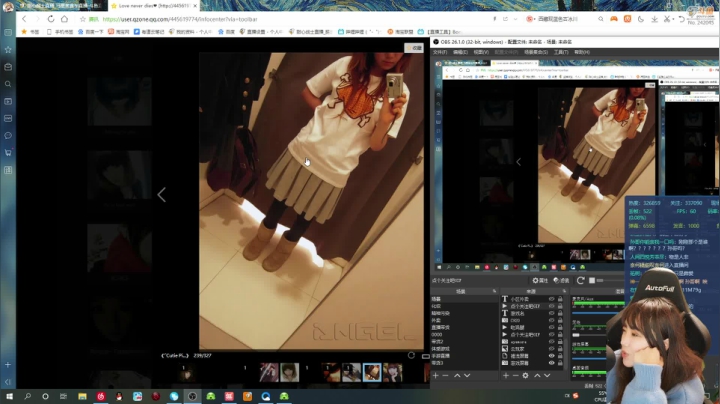This screenshot has width=720, height=404.
Task: Toggle visibility of the 游戏名 text source
Action: coord(551,313)
